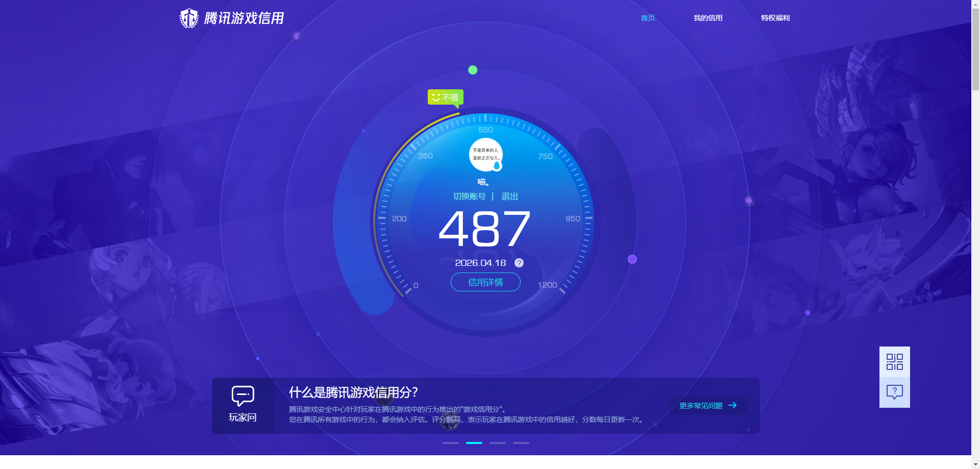This screenshot has height=469, width=980.
Task: Switch to the 我的信用 tab
Action: [708, 18]
